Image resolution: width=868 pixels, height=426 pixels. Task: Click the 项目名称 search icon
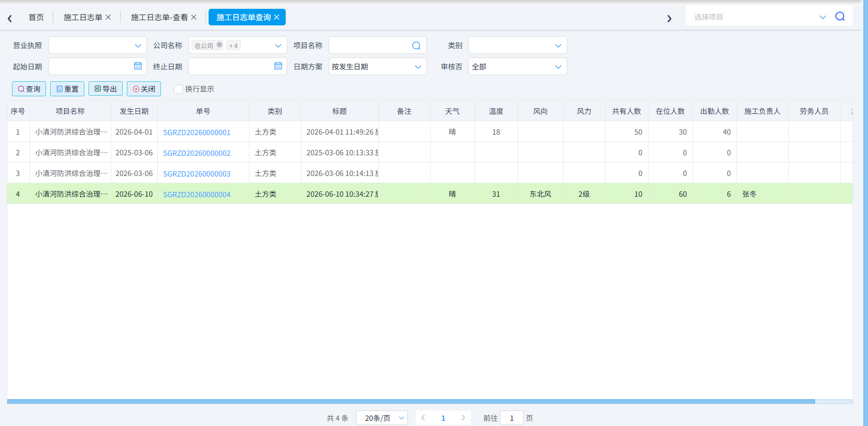[416, 46]
